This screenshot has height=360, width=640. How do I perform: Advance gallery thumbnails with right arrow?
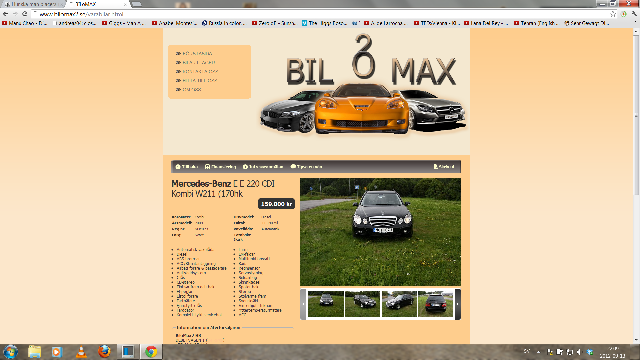pos(458,304)
